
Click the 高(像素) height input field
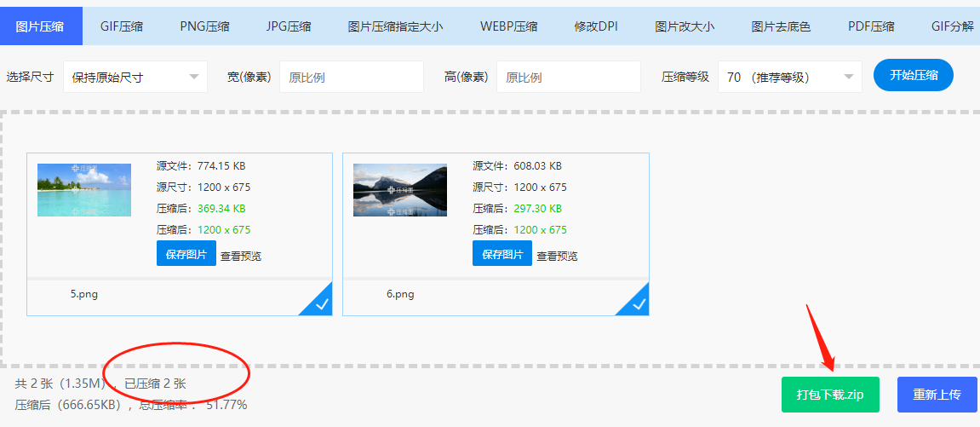[x=568, y=78]
